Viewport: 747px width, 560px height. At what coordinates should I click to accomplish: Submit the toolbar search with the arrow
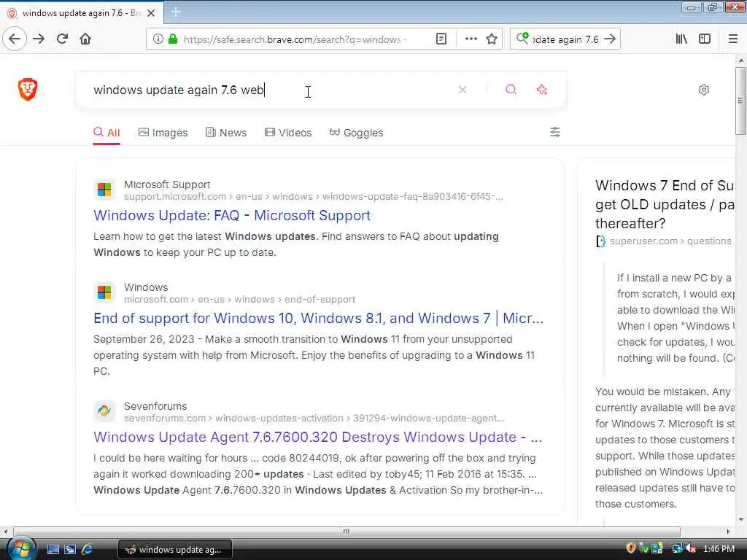pos(610,39)
